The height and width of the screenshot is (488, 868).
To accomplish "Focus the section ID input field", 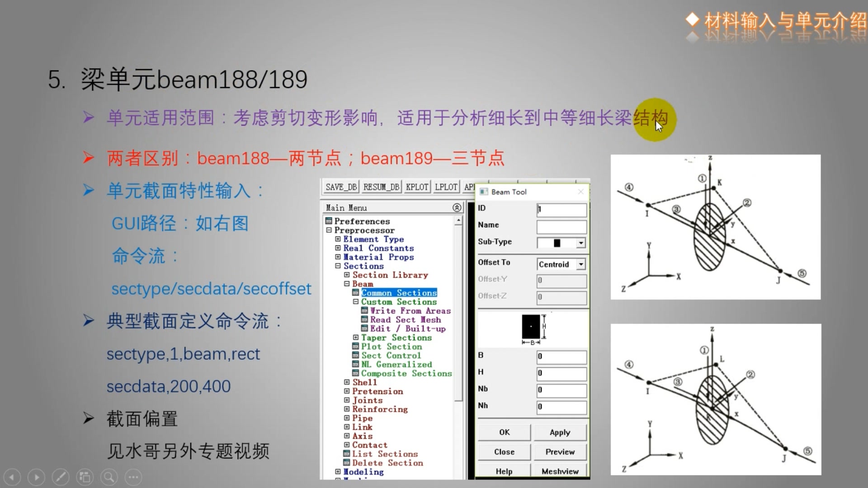I will (x=561, y=210).
